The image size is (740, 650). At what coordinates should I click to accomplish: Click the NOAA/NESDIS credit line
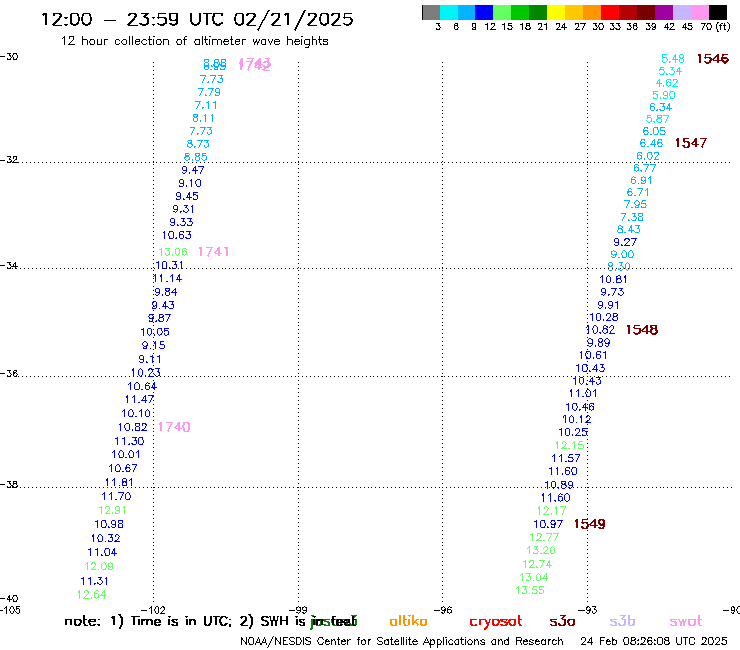(402, 641)
